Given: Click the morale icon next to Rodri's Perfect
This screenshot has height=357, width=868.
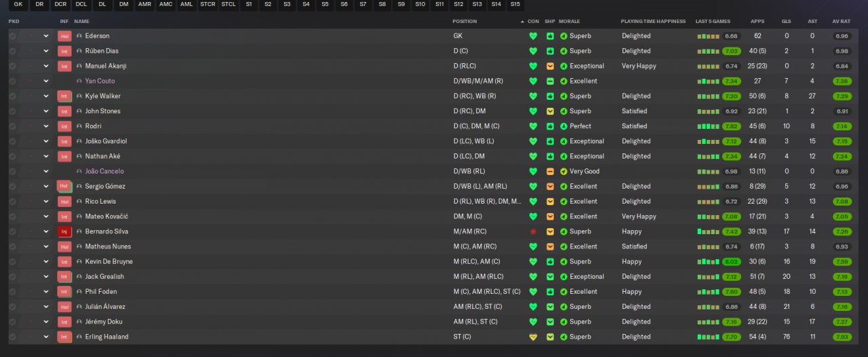Looking at the screenshot, I should pos(564,126).
